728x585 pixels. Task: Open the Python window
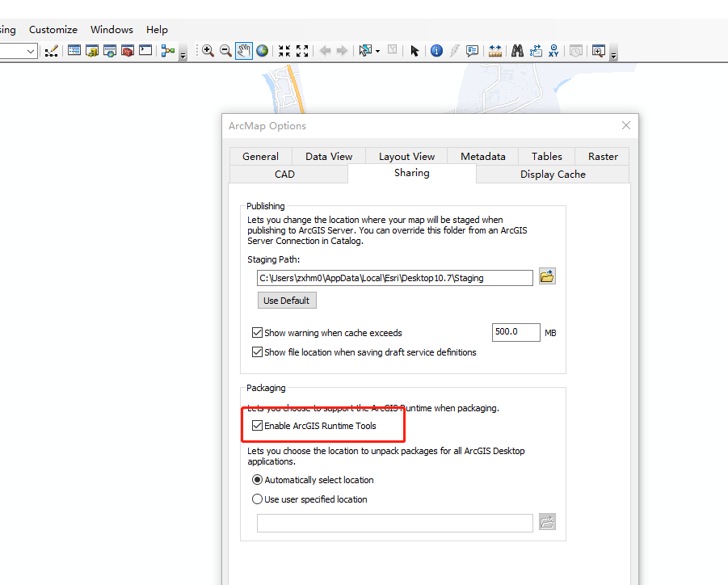pyautogui.click(x=145, y=50)
